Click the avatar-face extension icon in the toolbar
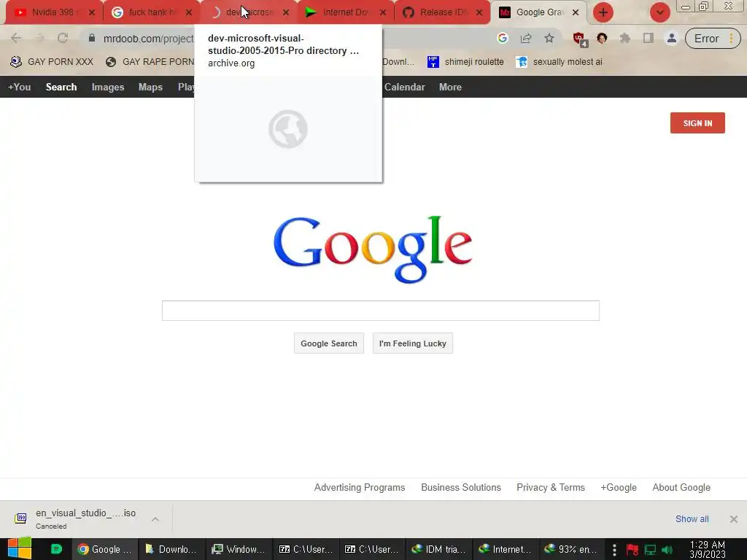The height and width of the screenshot is (560, 747). click(x=602, y=38)
